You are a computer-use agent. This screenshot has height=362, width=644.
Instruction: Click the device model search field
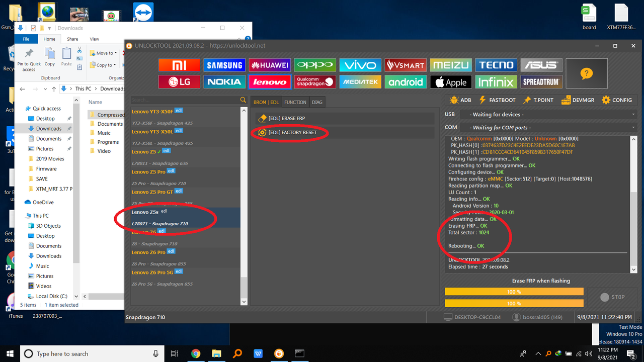tap(185, 100)
